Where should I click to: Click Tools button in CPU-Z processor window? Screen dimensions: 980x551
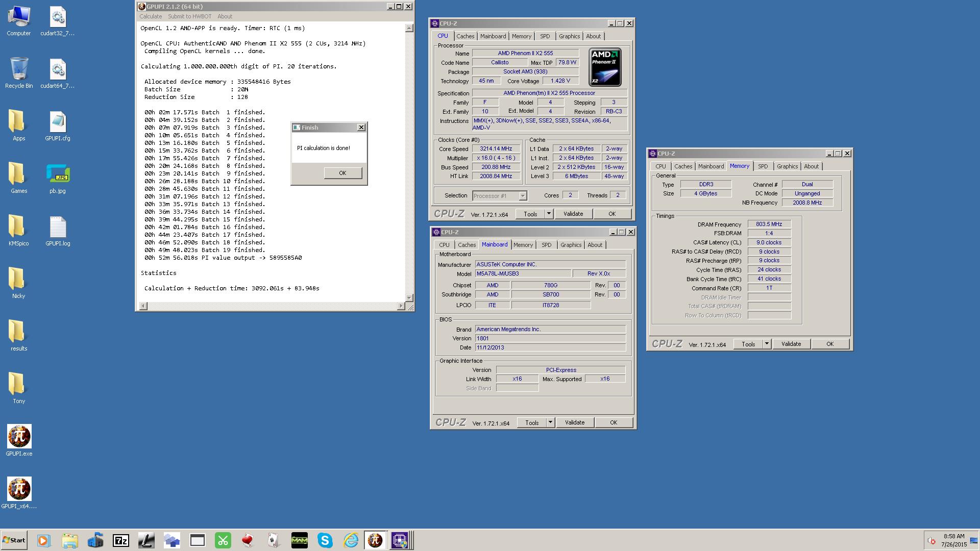click(x=530, y=214)
